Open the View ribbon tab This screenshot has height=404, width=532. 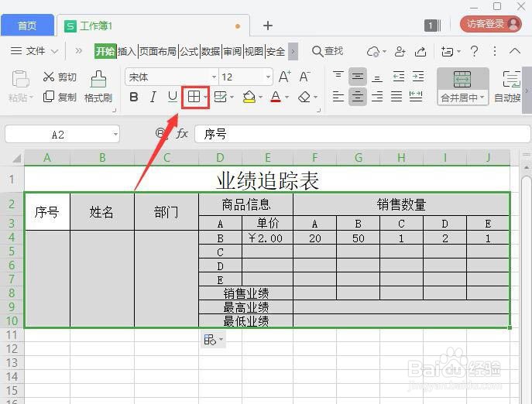pos(254,51)
